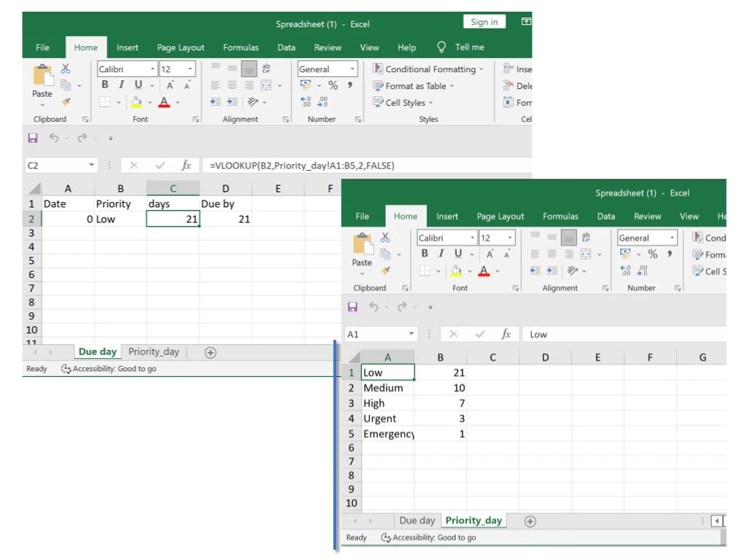Select the Priority_day sheet tab in front window
This screenshot has width=747, height=560.
pos(473,520)
